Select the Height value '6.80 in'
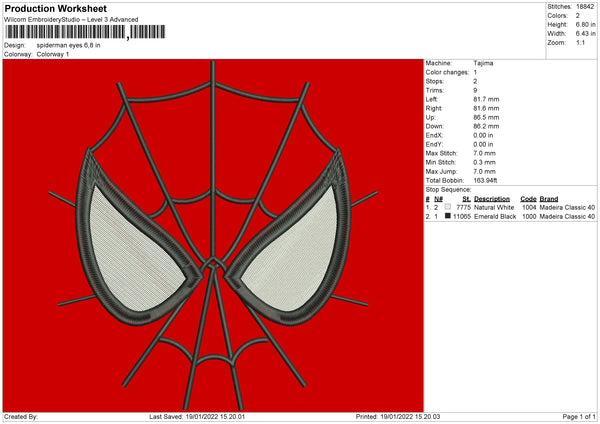The image size is (600, 424). 585,24
